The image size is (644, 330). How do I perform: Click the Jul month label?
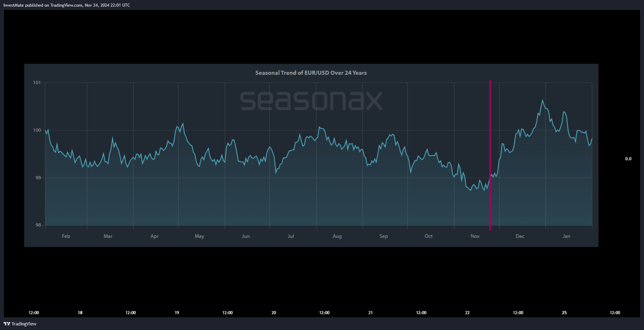(291, 236)
